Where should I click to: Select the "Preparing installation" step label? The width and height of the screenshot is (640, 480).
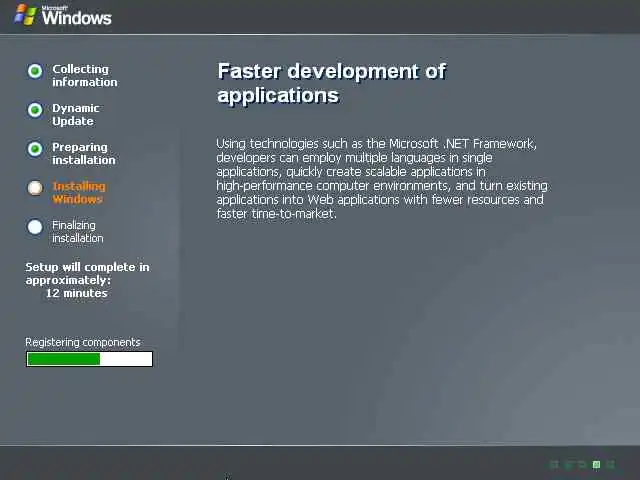click(x=84, y=153)
